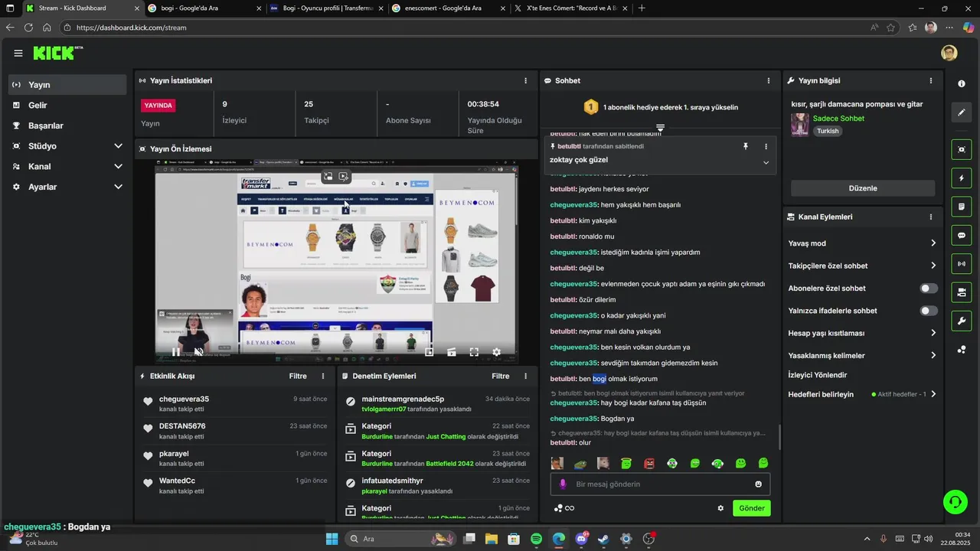
Task: Open the Yayın bilgisi panel three-dot menu
Action: [931, 80]
